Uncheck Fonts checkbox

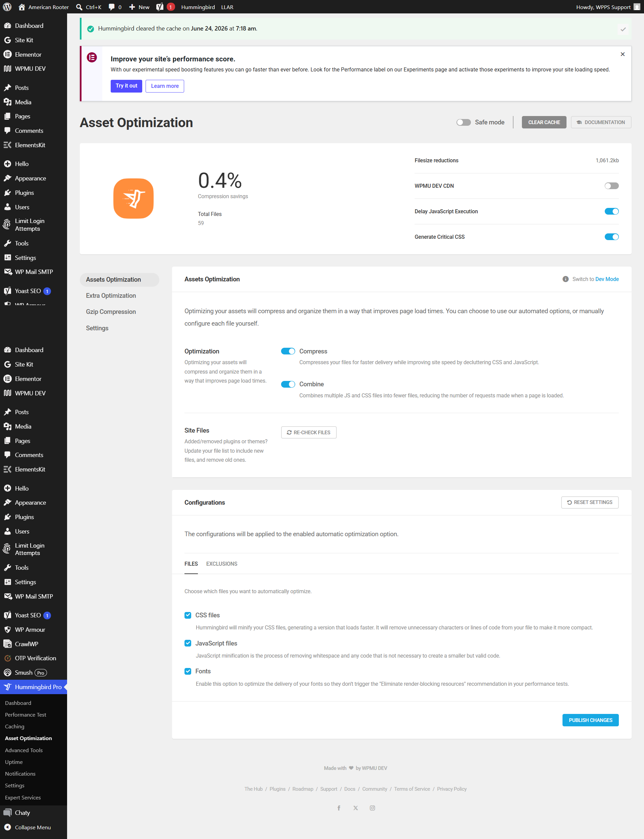188,671
